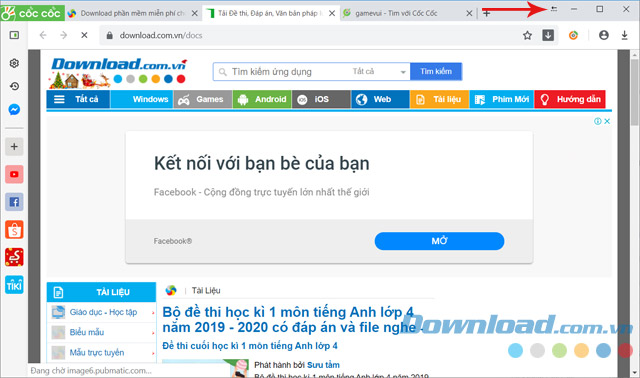Open history icon in sidebar
This screenshot has width=640, height=378.
(14, 86)
